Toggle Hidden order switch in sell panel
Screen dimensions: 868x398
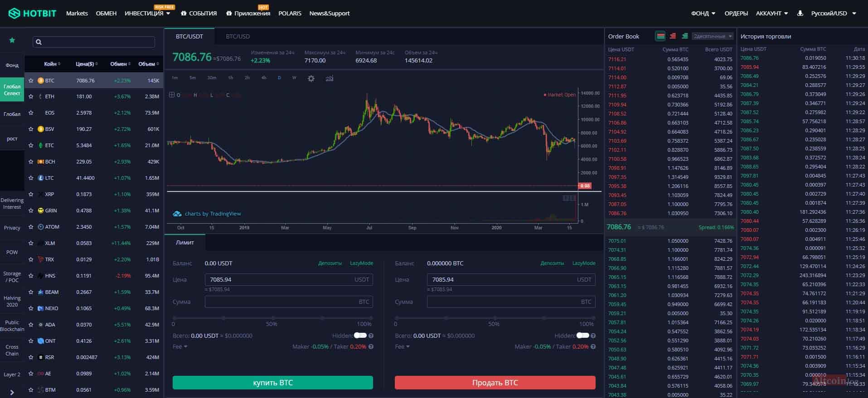(582, 336)
